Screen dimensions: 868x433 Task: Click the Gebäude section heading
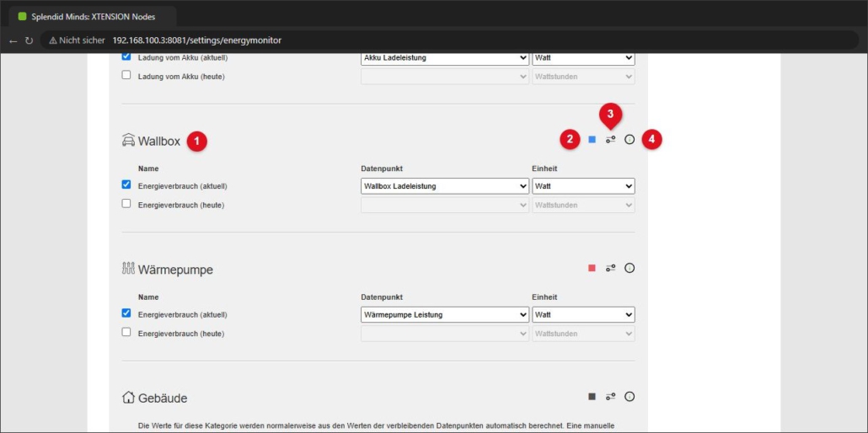pyautogui.click(x=163, y=398)
